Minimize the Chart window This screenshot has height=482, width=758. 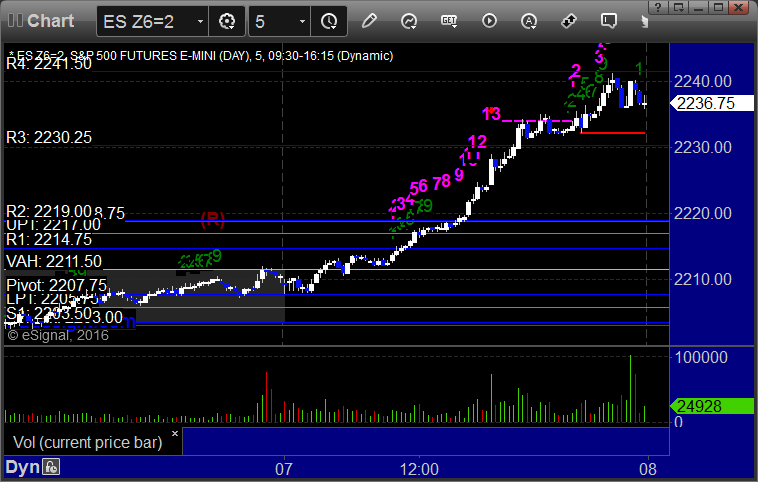pyautogui.click(x=699, y=7)
